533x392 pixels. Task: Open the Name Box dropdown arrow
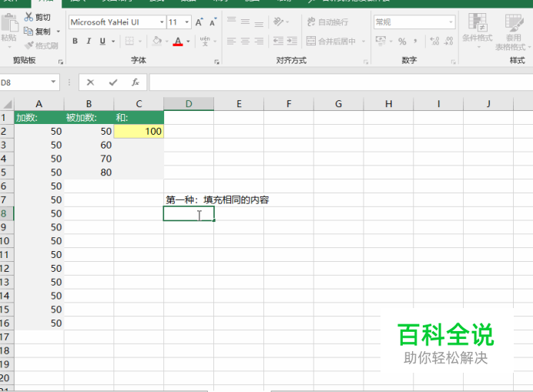pos(53,82)
